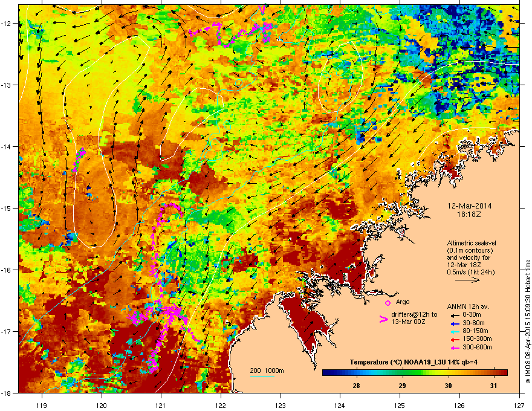Image resolution: width=532 pixels, height=411 pixels.
Task: Click the temperature color bar at 31 degrees
Action: coord(494,373)
